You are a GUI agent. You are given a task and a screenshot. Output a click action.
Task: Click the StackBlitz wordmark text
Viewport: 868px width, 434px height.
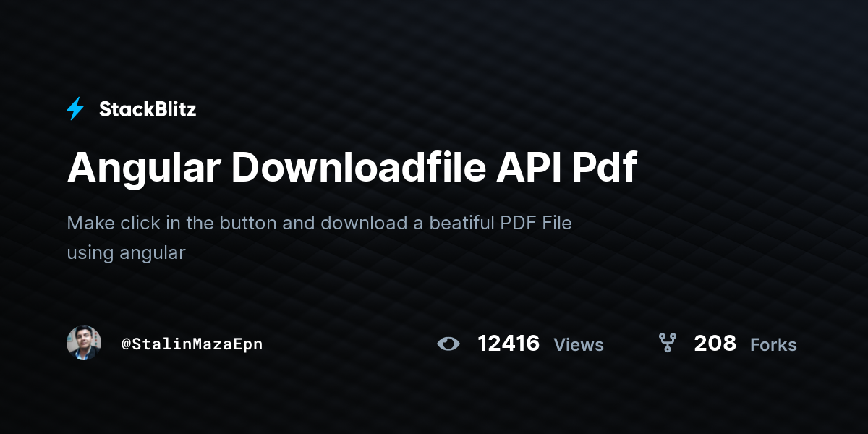[148, 109]
